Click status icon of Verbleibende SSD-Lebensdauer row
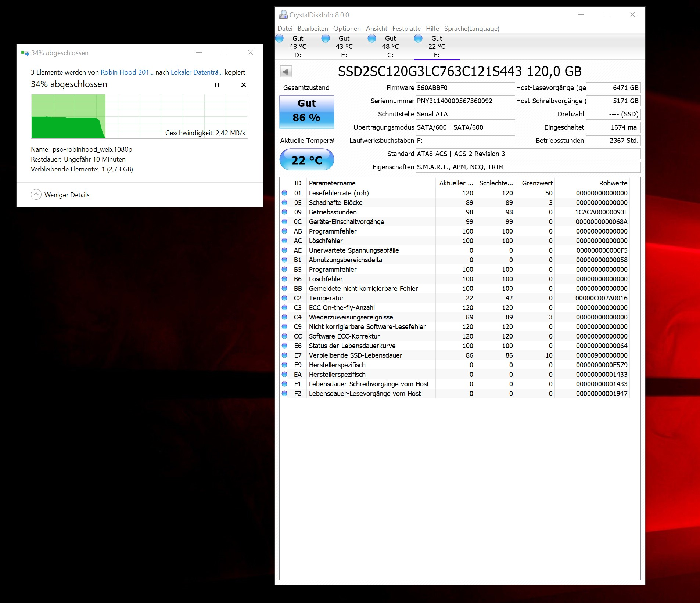Image resolution: width=700 pixels, height=603 pixels. coord(284,355)
